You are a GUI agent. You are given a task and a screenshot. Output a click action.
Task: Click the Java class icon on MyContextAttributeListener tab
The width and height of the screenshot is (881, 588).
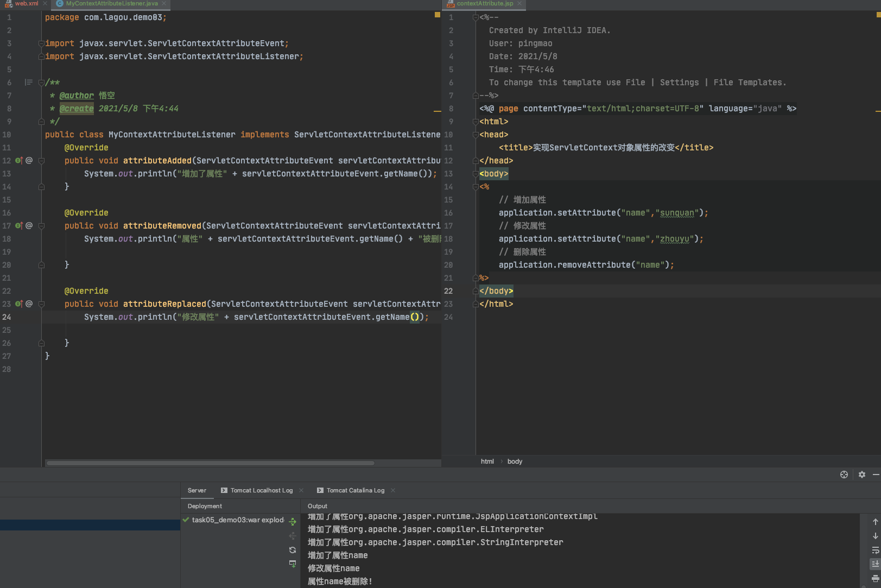coord(60,4)
